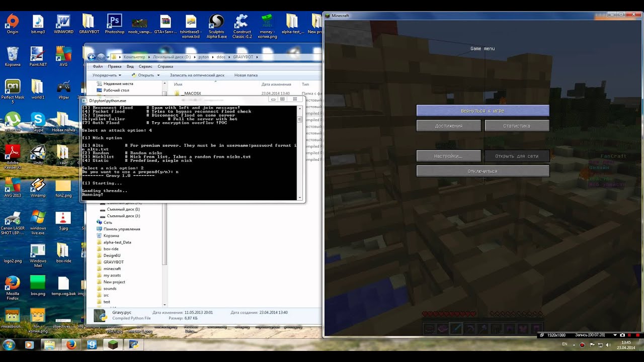The width and height of the screenshot is (644, 362).
Task: Switch to Minecraft via taskbar icon
Action: (x=113, y=345)
